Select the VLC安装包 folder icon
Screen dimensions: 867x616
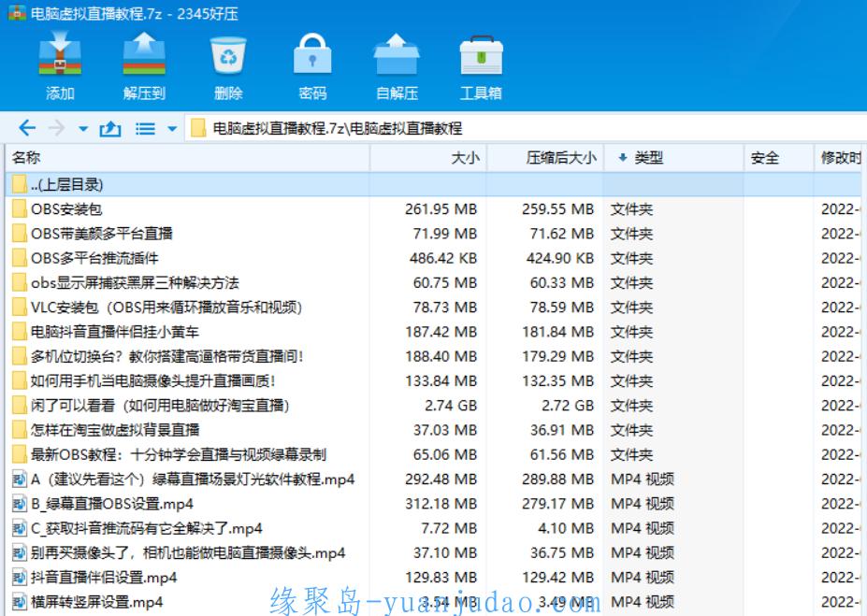[x=20, y=308]
